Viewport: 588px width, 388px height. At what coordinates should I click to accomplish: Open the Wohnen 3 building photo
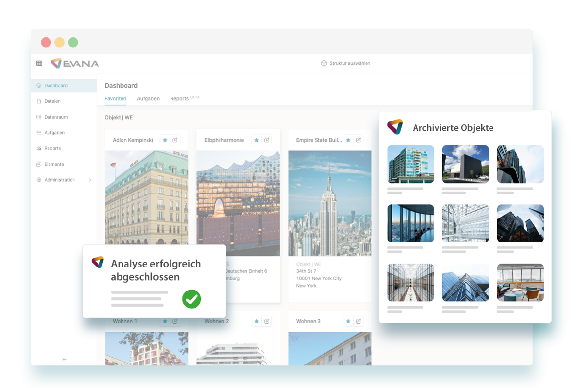tap(330, 349)
